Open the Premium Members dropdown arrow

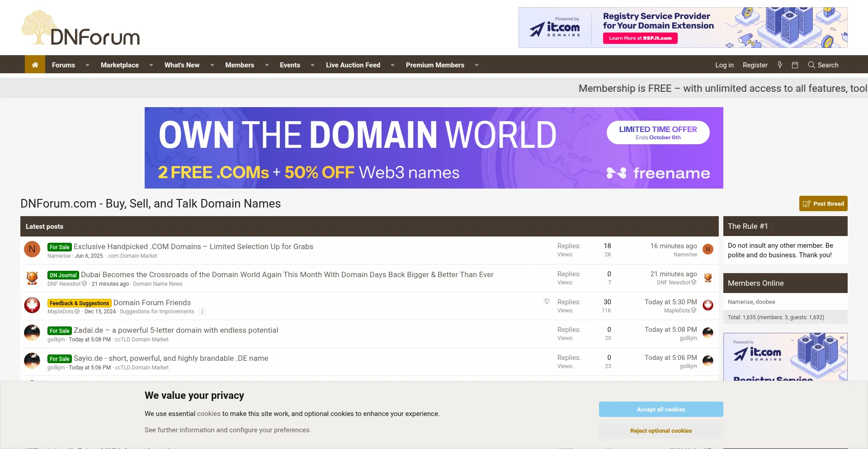tap(476, 65)
